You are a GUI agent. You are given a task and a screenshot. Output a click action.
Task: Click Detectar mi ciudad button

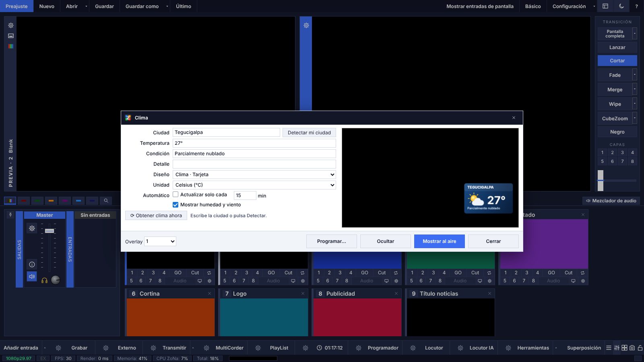pos(309,133)
